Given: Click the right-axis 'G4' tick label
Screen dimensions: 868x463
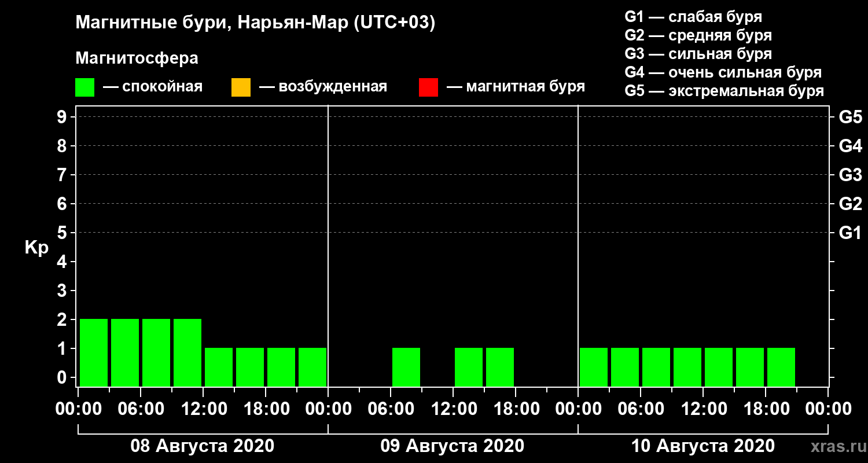Looking at the screenshot, I should (x=850, y=146).
